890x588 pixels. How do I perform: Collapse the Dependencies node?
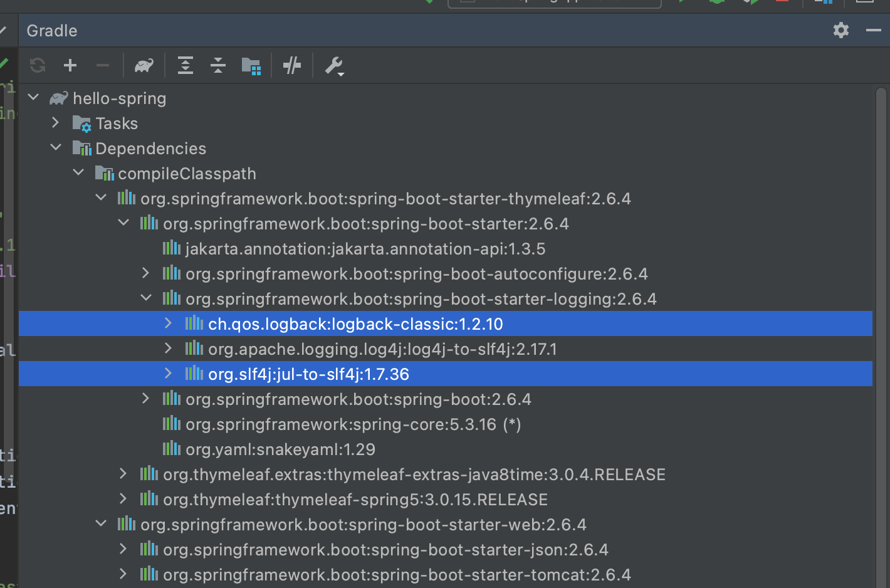56,147
